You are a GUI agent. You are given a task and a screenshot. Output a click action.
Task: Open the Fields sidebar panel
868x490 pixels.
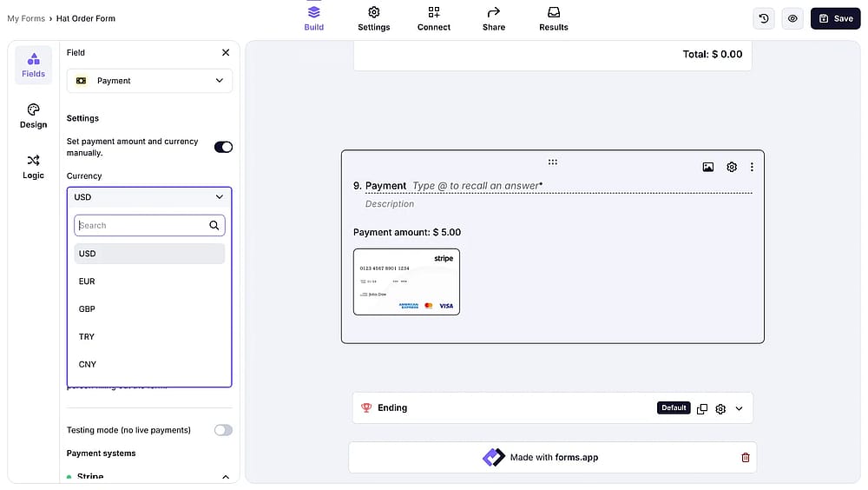click(33, 65)
